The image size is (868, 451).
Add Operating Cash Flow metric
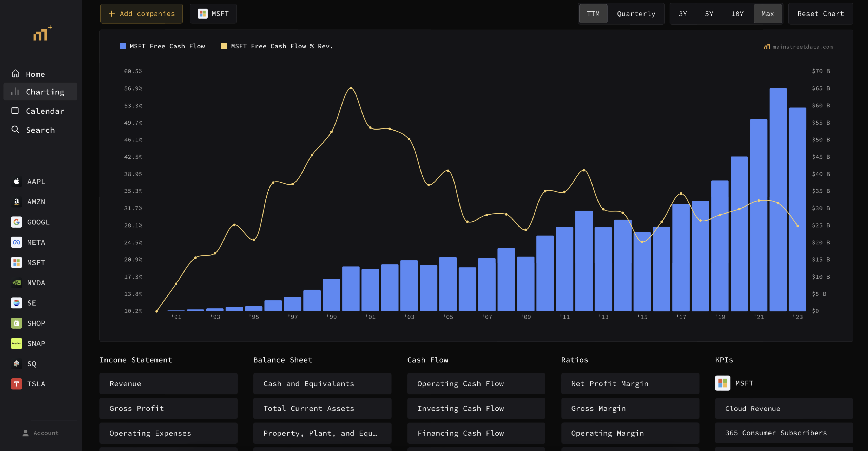[x=476, y=384]
